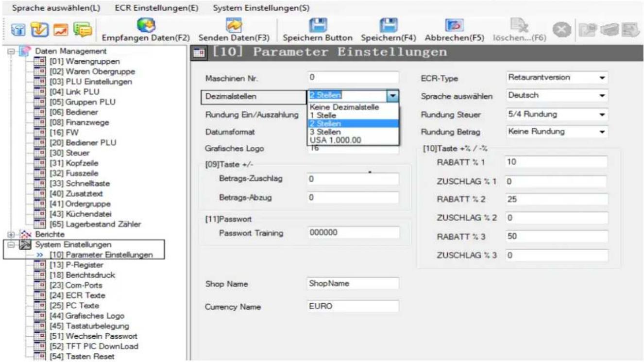The width and height of the screenshot is (644, 362).
Task: Click the Betrags-Abzug input field
Action: tap(352, 198)
